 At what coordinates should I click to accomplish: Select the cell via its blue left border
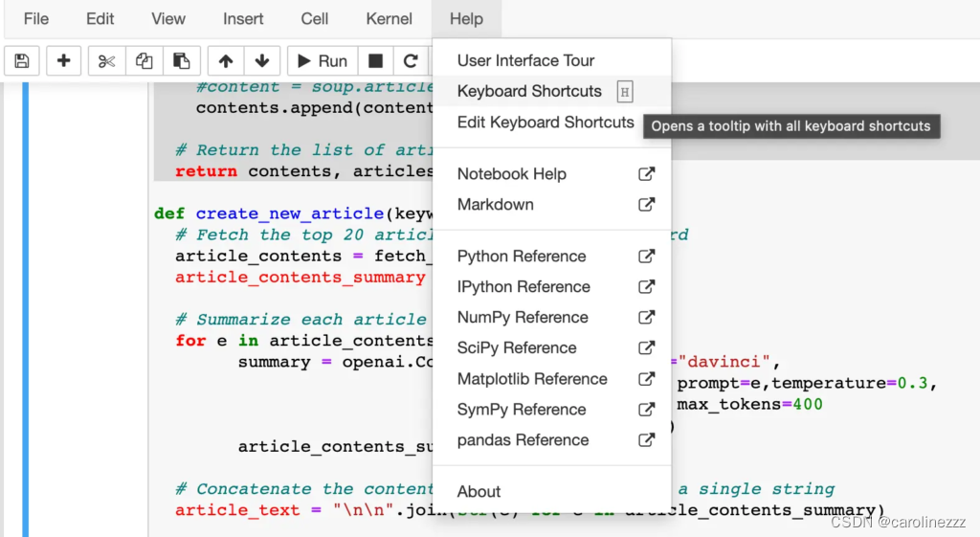pos(26,309)
